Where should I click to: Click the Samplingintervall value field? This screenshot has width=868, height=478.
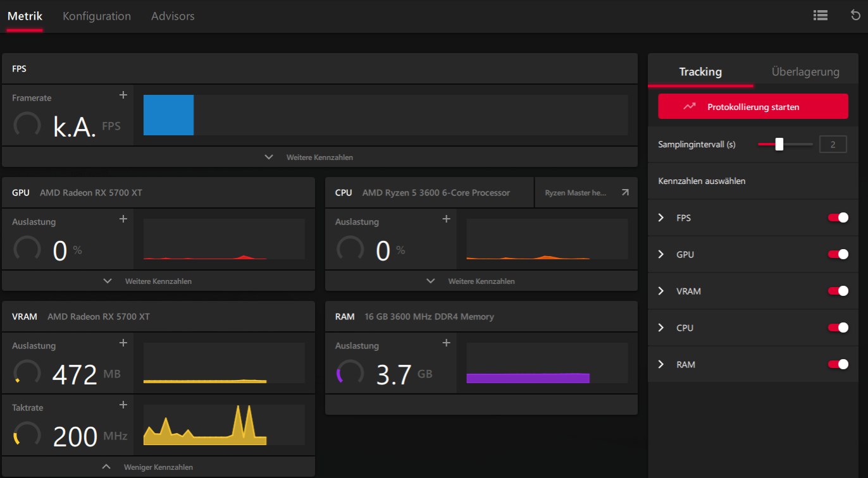[833, 145]
